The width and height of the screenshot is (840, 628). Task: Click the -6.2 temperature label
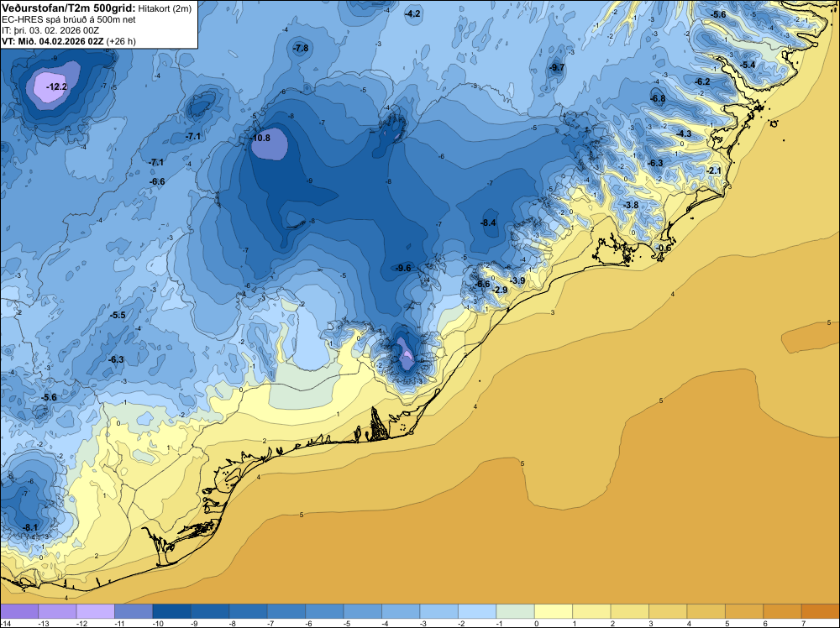click(702, 81)
